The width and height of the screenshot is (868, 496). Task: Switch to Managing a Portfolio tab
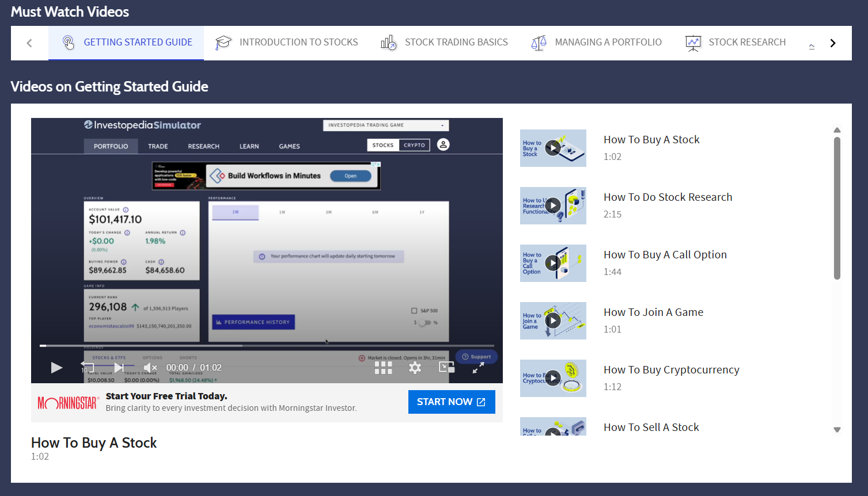click(x=596, y=43)
